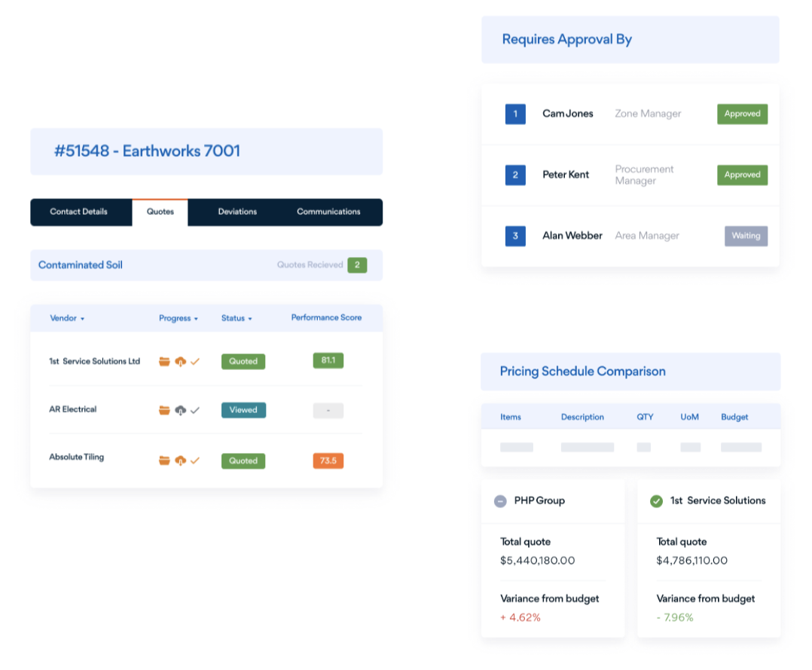Click the Zone Manager role label

[x=648, y=114]
